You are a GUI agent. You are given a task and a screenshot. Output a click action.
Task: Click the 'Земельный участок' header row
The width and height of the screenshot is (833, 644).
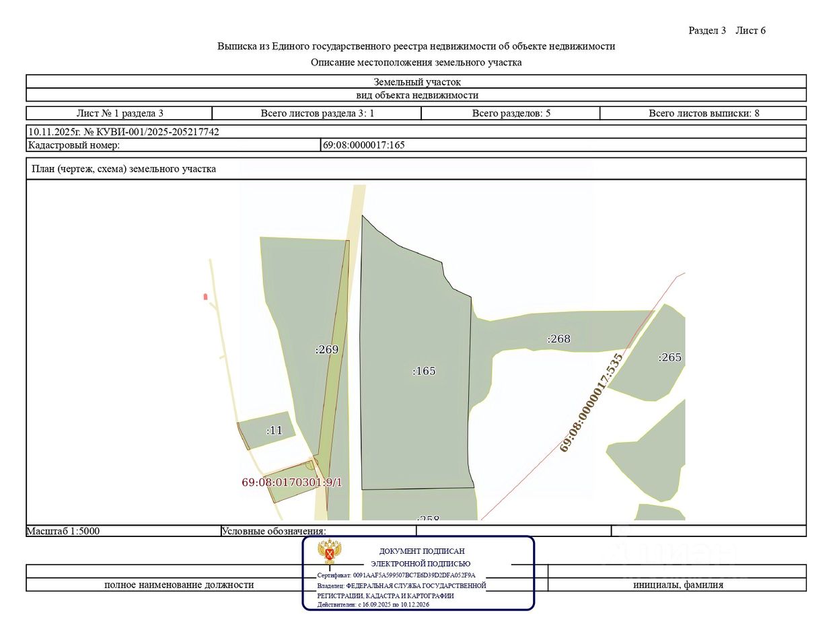point(416,82)
